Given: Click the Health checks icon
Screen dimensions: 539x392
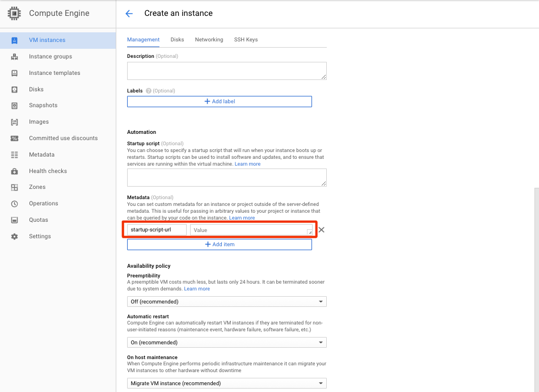Looking at the screenshot, I should (x=15, y=171).
